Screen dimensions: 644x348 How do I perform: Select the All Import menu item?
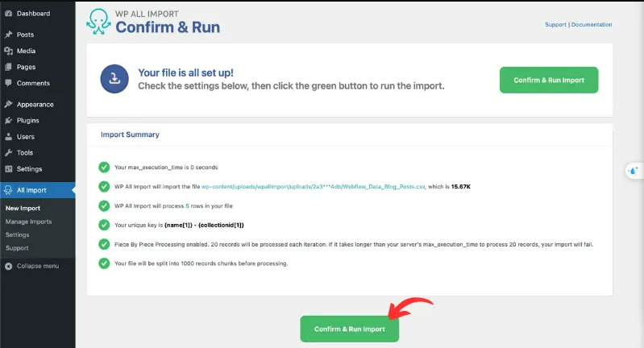(x=37, y=190)
